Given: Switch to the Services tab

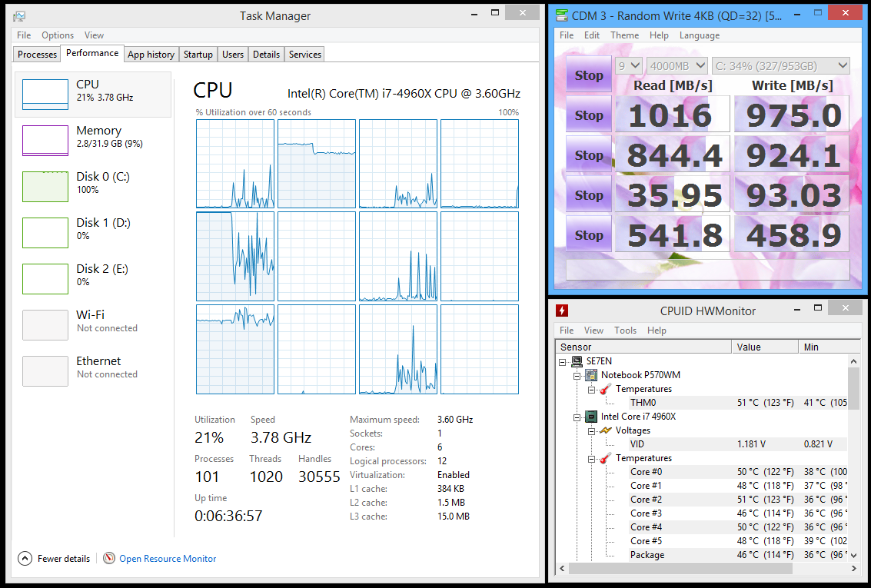Looking at the screenshot, I should (x=305, y=55).
